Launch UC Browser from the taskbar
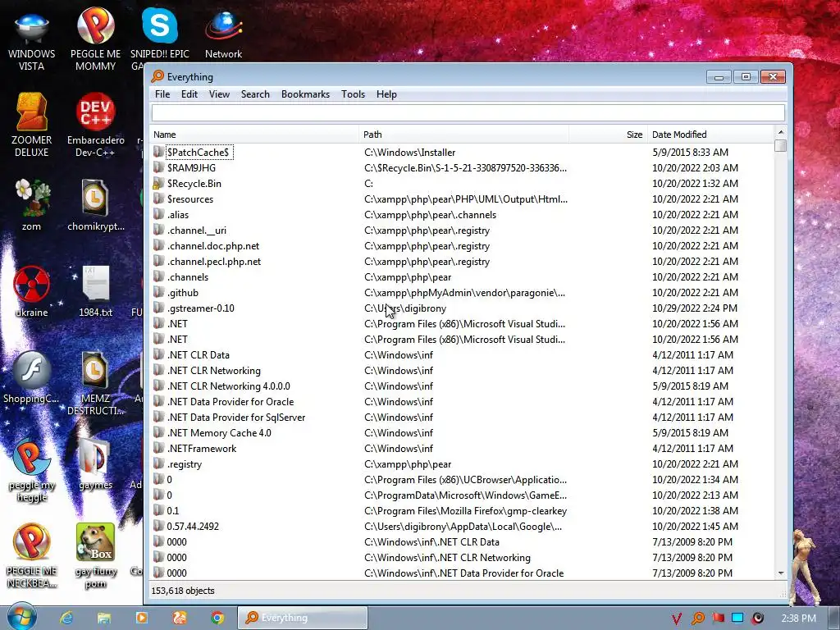This screenshot has height=630, width=840. pos(180,618)
